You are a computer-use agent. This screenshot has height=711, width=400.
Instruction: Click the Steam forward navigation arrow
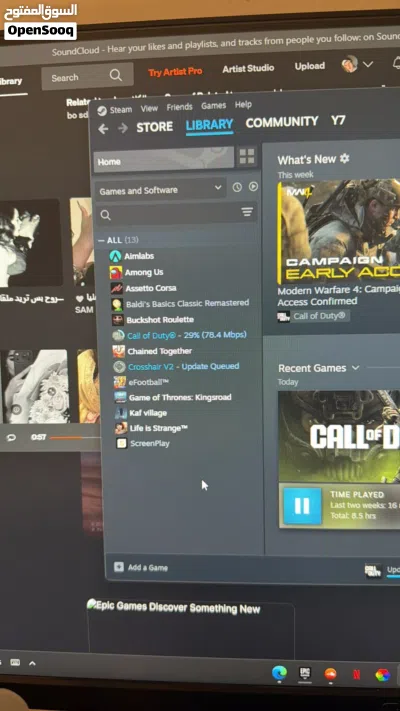click(x=123, y=128)
